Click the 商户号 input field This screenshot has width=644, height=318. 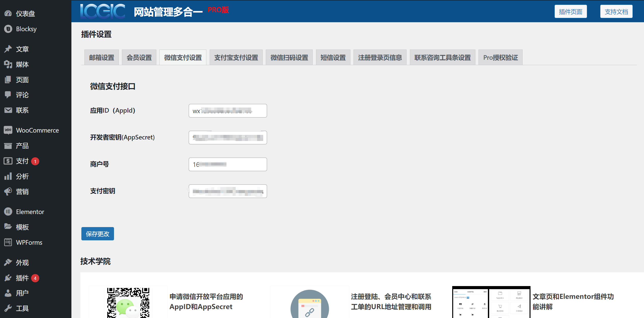click(228, 164)
